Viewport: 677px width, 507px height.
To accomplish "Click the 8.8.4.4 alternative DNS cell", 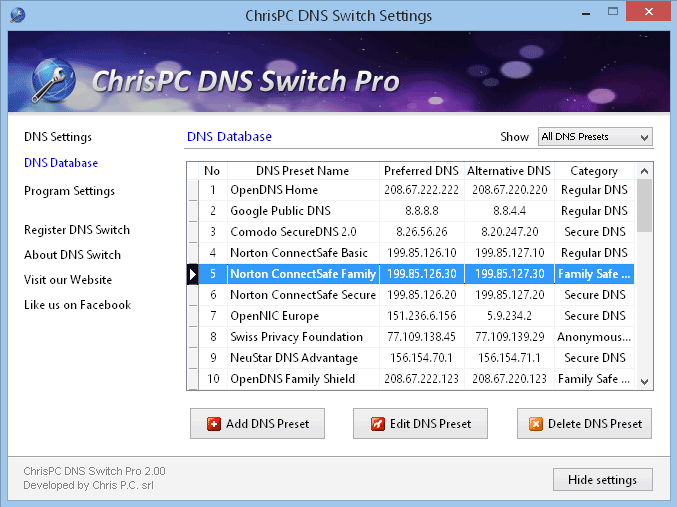I will click(x=509, y=211).
